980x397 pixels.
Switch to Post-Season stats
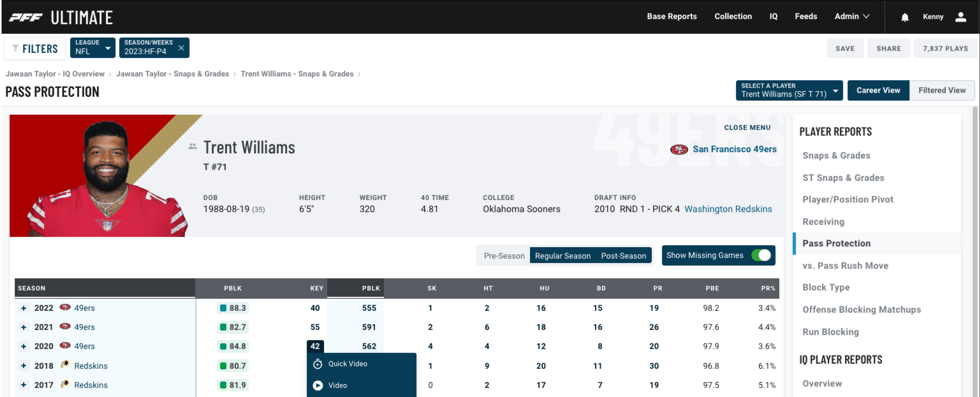[x=623, y=255]
